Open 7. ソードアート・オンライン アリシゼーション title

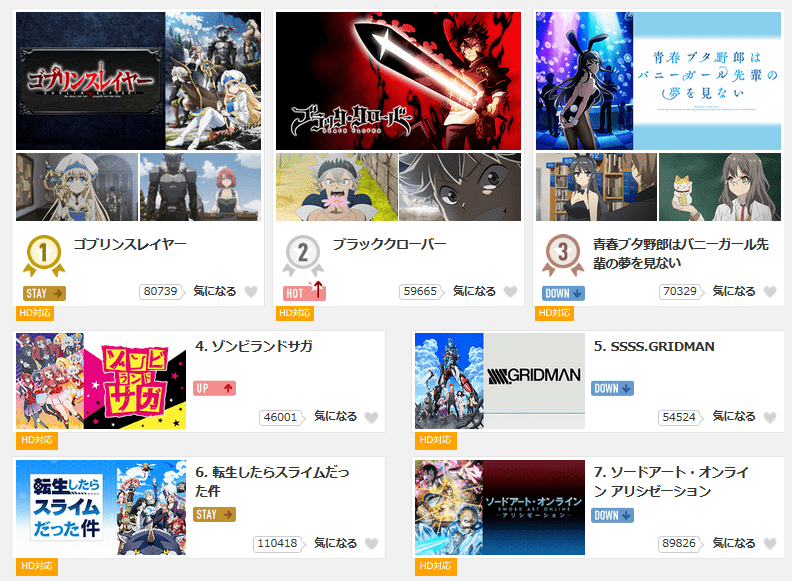[671, 481]
